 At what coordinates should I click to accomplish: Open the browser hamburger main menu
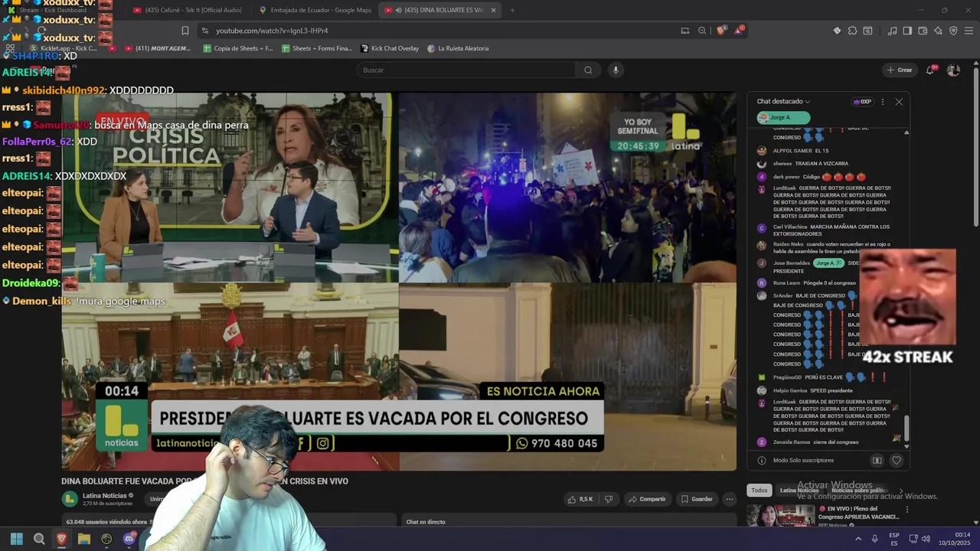point(969,31)
